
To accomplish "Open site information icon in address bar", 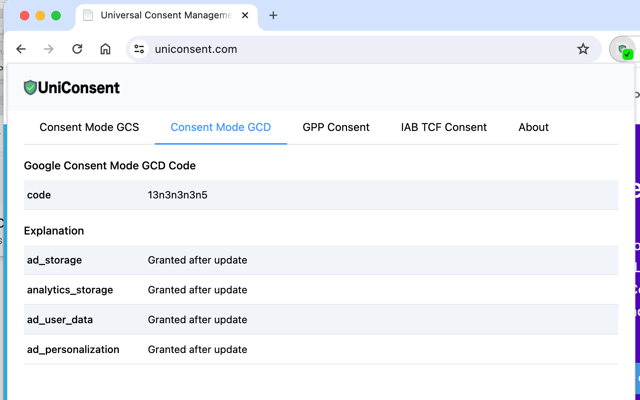I will pyautogui.click(x=139, y=49).
